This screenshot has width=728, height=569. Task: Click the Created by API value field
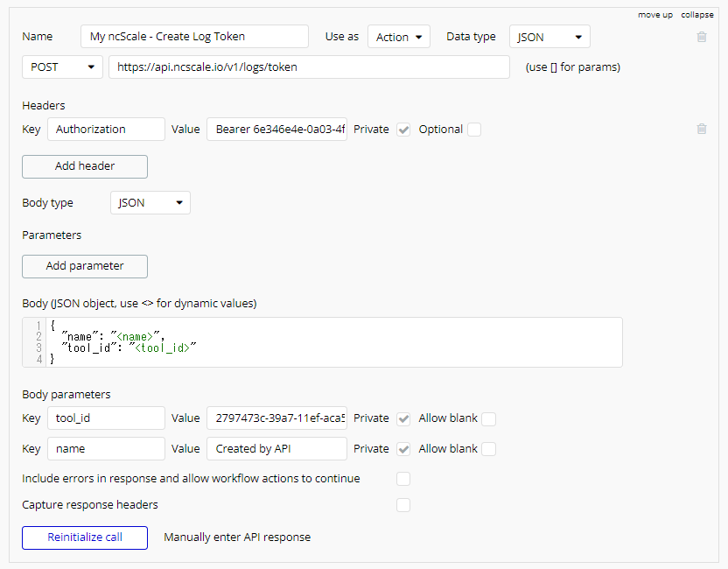(276, 449)
